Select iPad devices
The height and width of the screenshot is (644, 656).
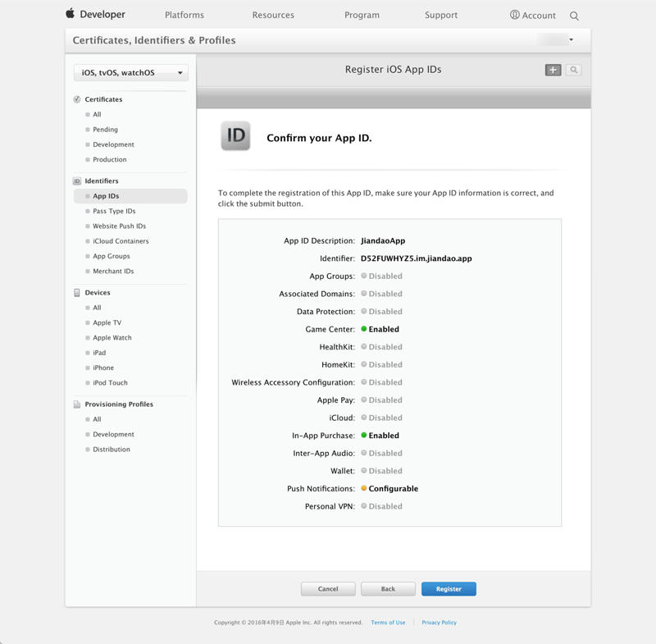(99, 353)
